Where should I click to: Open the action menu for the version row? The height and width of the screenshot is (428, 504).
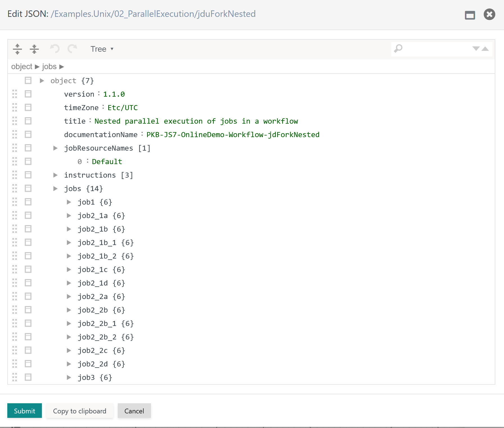click(x=28, y=94)
